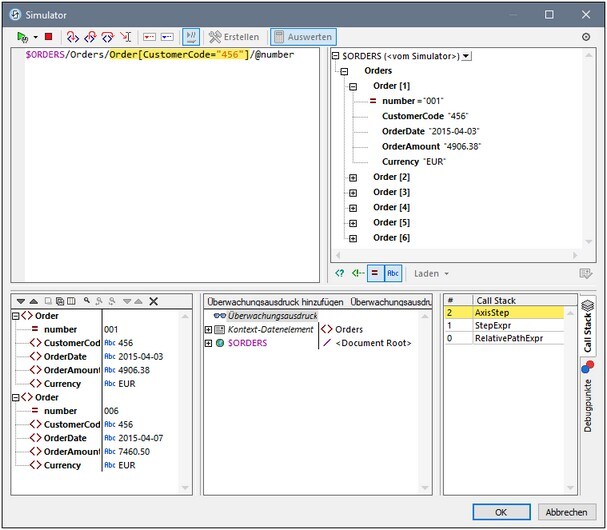
Task: Open the Call Stack side tab
Action: [587, 326]
